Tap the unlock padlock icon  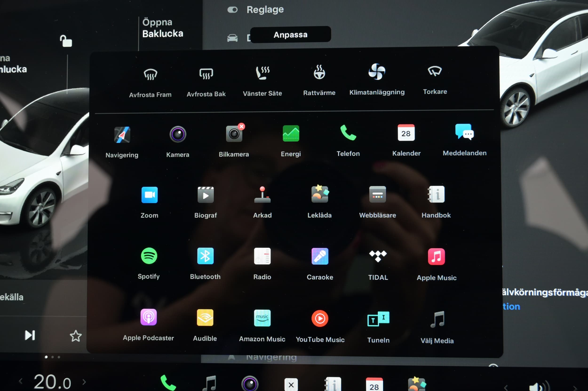click(66, 41)
